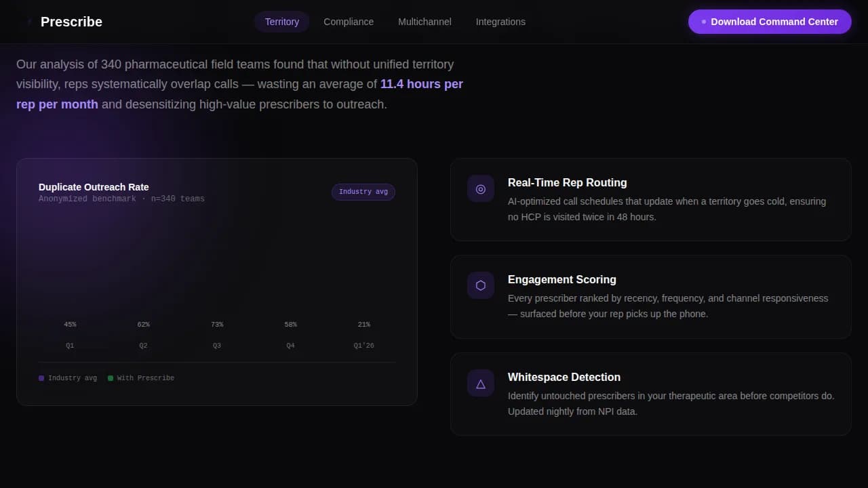Click highlighted '11.4 hours per' text
The height and width of the screenshot is (488, 868).
(422, 84)
